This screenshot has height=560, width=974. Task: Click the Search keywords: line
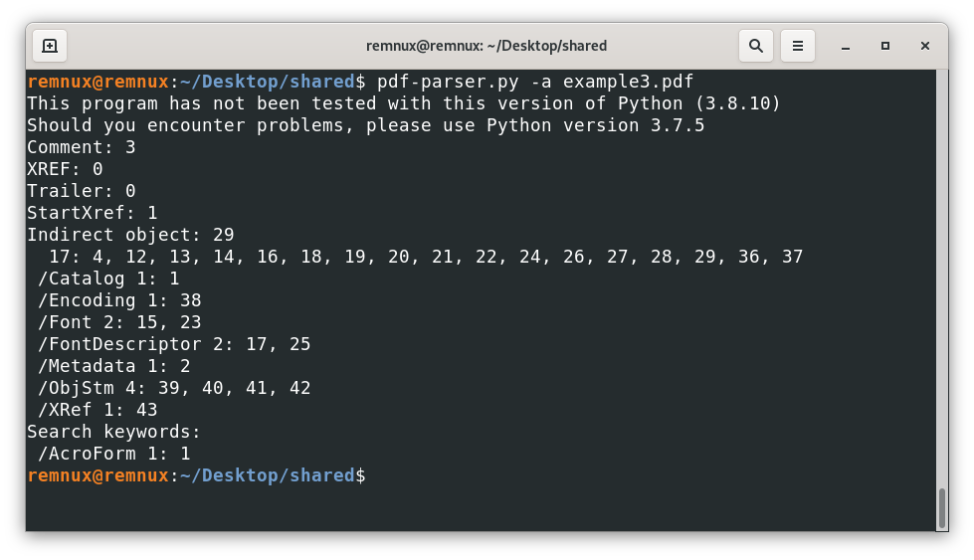[113, 432]
